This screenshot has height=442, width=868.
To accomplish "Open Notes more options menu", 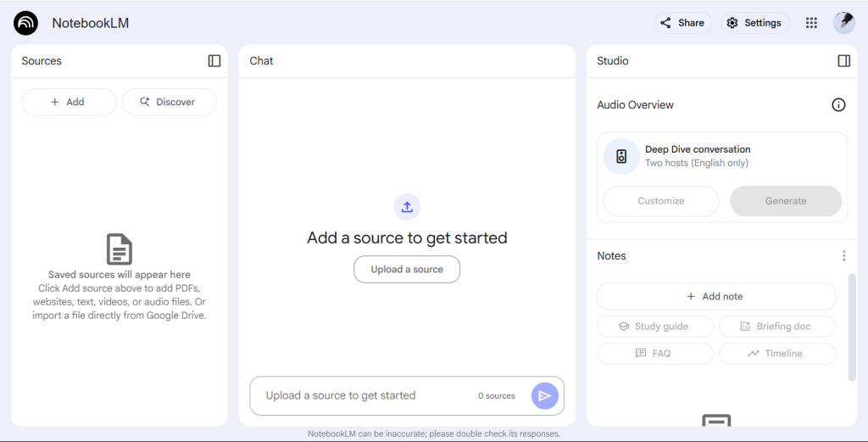I will click(x=843, y=256).
